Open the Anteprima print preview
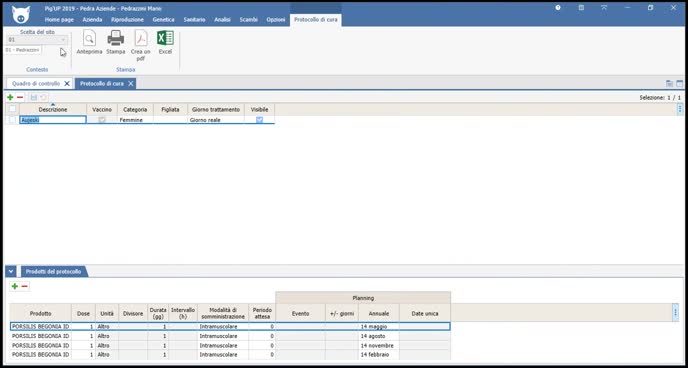Image resolution: width=688 pixels, height=368 pixels. pos(90,43)
